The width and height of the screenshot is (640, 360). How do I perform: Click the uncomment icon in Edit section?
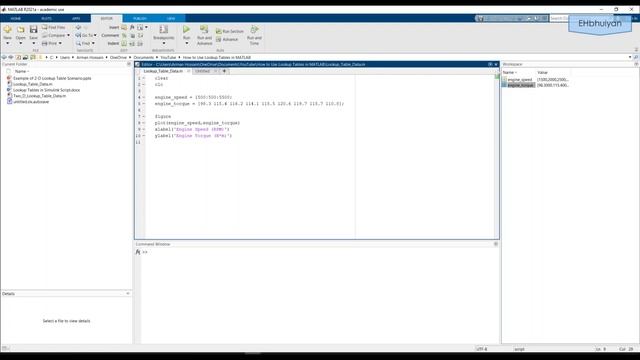point(132,36)
